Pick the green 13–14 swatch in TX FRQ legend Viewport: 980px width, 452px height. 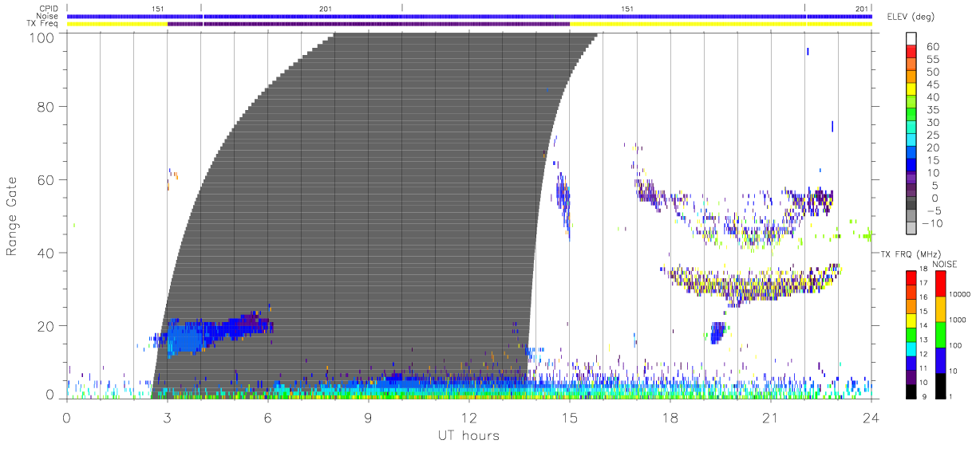[911, 333]
